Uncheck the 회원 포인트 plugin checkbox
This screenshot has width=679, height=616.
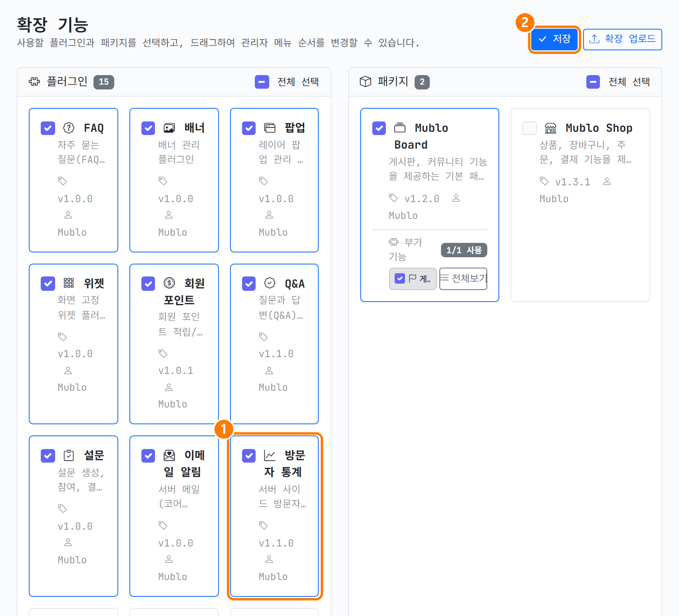[x=148, y=284]
